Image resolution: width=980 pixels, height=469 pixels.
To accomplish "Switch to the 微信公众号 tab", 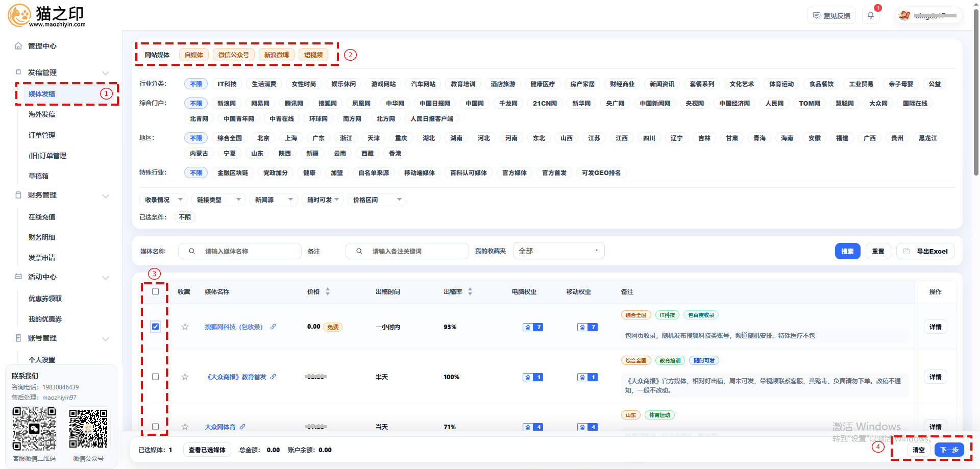I will point(233,55).
